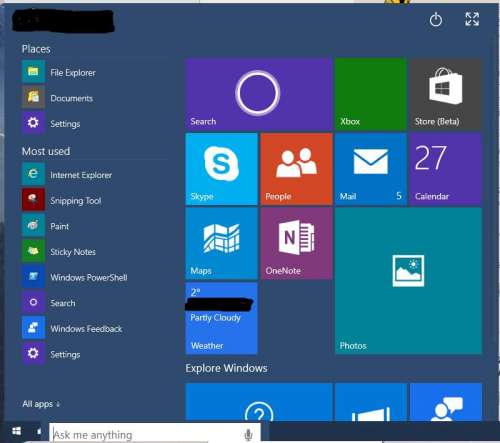Open the power options button
This screenshot has height=443, width=500.
click(435, 20)
